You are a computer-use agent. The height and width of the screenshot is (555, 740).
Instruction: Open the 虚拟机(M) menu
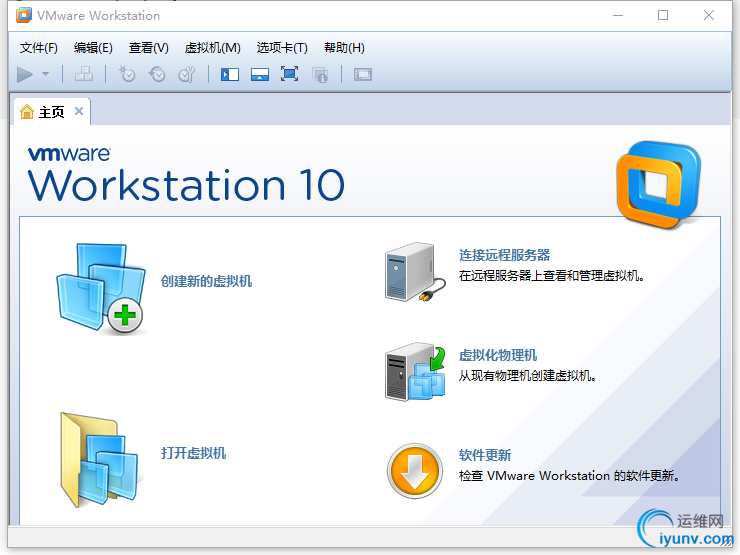coord(212,48)
